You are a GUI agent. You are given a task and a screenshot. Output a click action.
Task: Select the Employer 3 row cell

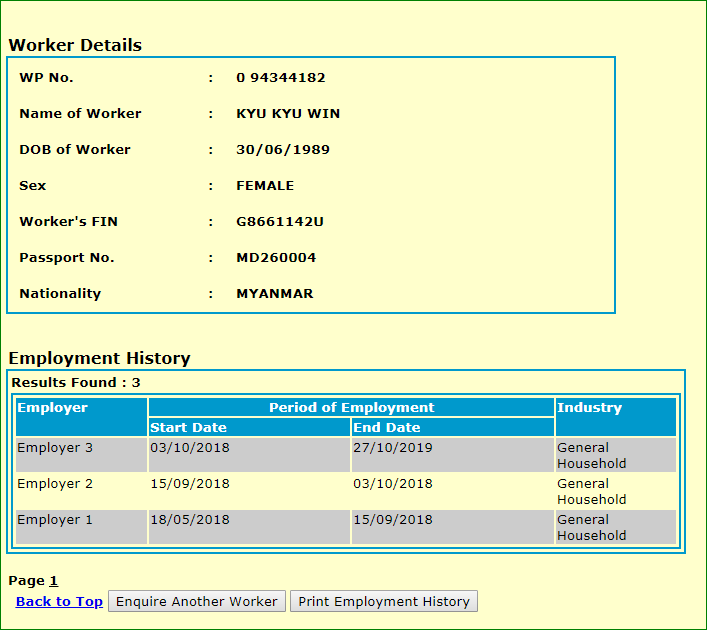click(55, 448)
